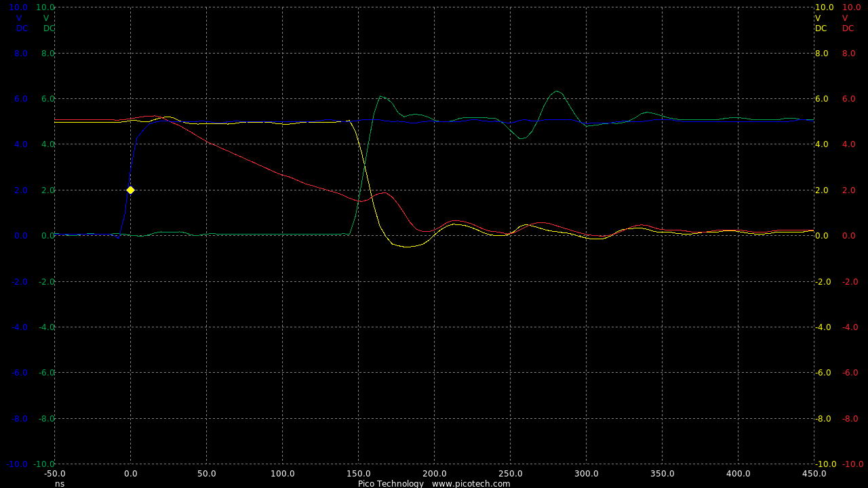Open the www.picotech.com link
This screenshot has width=868, height=488.
[471, 483]
